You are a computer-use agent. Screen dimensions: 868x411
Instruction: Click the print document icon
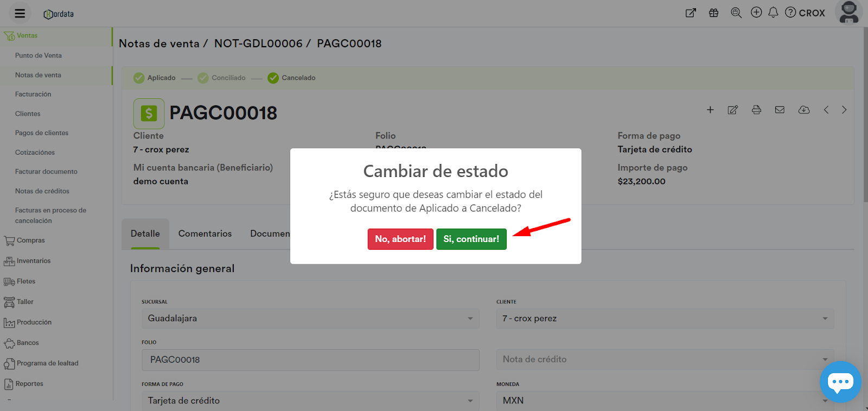click(756, 110)
